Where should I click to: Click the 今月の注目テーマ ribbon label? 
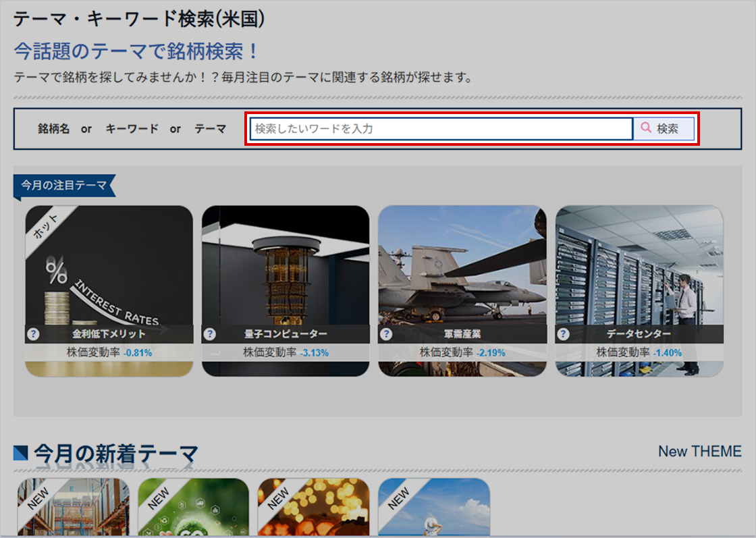[63, 186]
